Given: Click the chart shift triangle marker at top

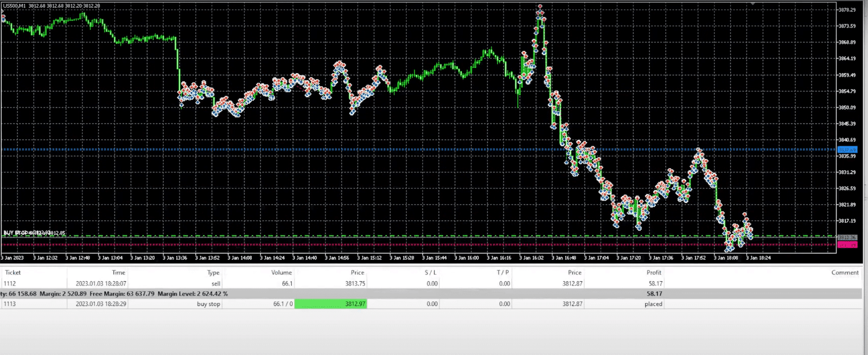Looking at the screenshot, I should point(752,4).
